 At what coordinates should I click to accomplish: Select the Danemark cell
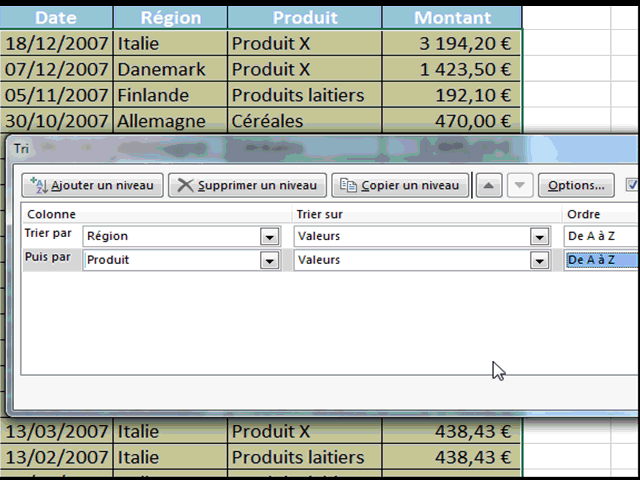[171, 69]
